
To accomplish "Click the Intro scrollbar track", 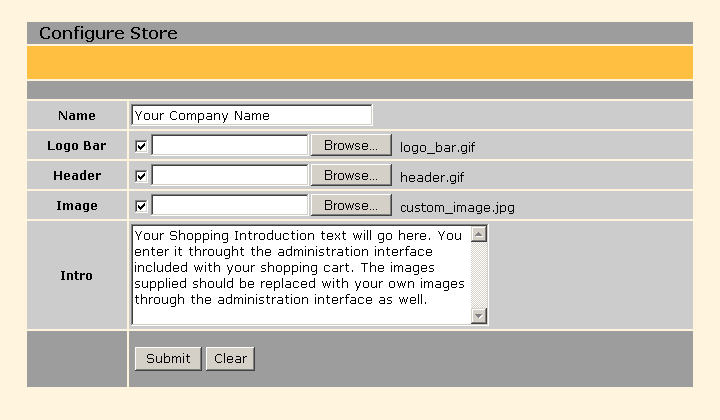I will (x=478, y=275).
